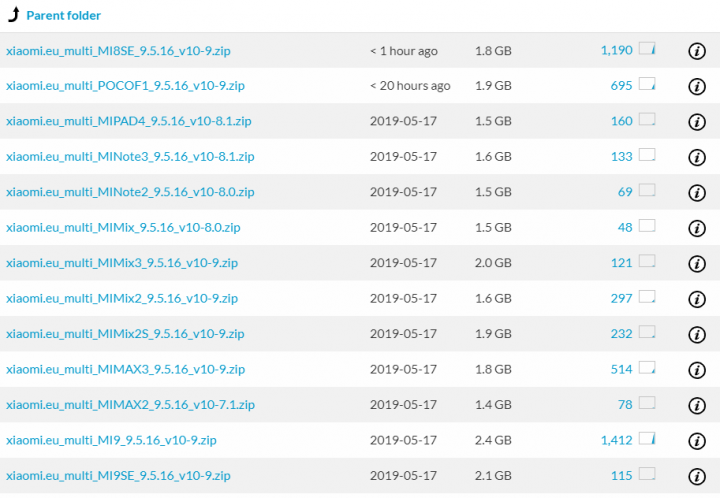Open the Parent folder link
This screenshot has width=720, height=498.
pyautogui.click(x=63, y=16)
